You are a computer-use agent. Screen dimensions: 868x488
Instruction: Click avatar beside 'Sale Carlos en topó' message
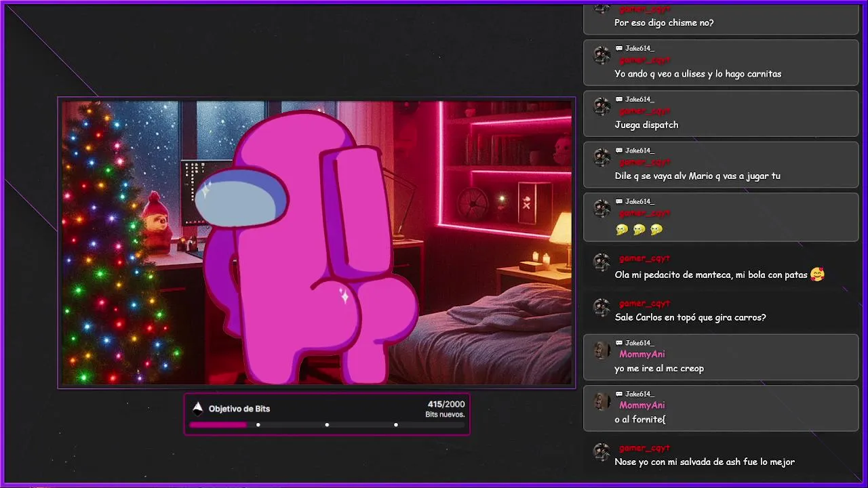pyautogui.click(x=601, y=307)
